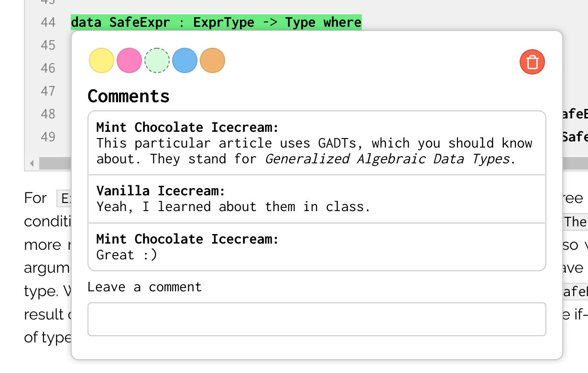Click the horizontal scrollbar thumb under the code
588x373 pixels.
click(55, 164)
